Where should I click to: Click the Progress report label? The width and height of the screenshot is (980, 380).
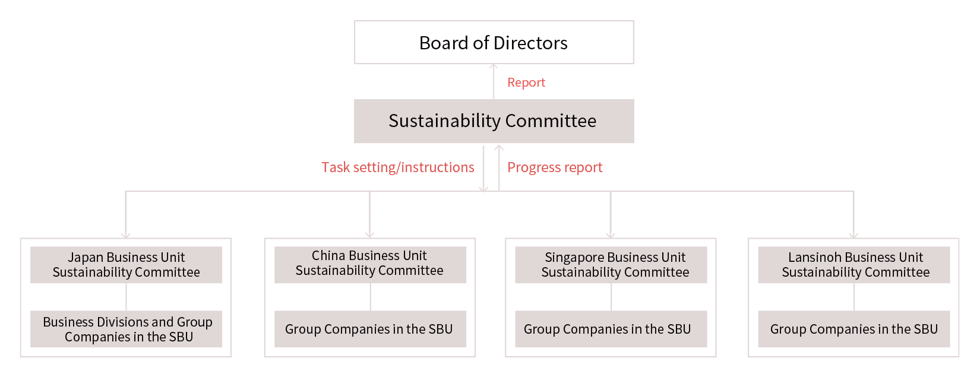tap(555, 167)
